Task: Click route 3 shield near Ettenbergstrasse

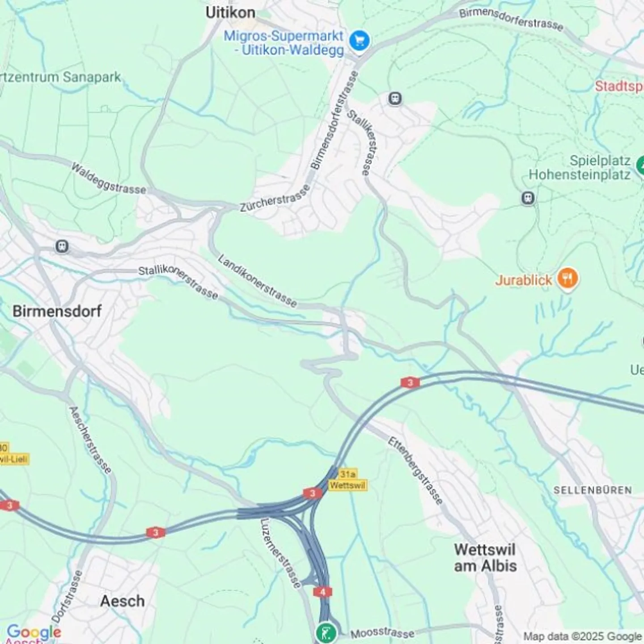Action: [x=410, y=382]
